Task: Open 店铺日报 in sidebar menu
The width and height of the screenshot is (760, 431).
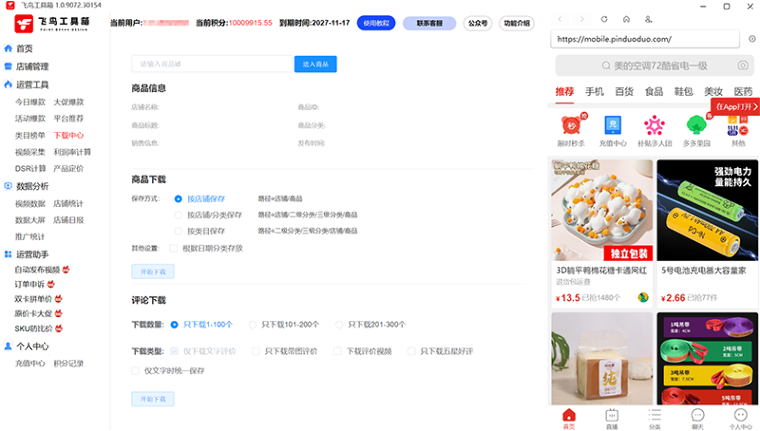Action: (68, 220)
